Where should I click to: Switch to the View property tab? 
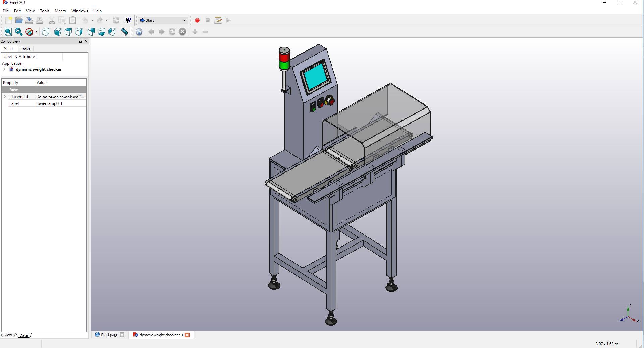[x=8, y=335]
